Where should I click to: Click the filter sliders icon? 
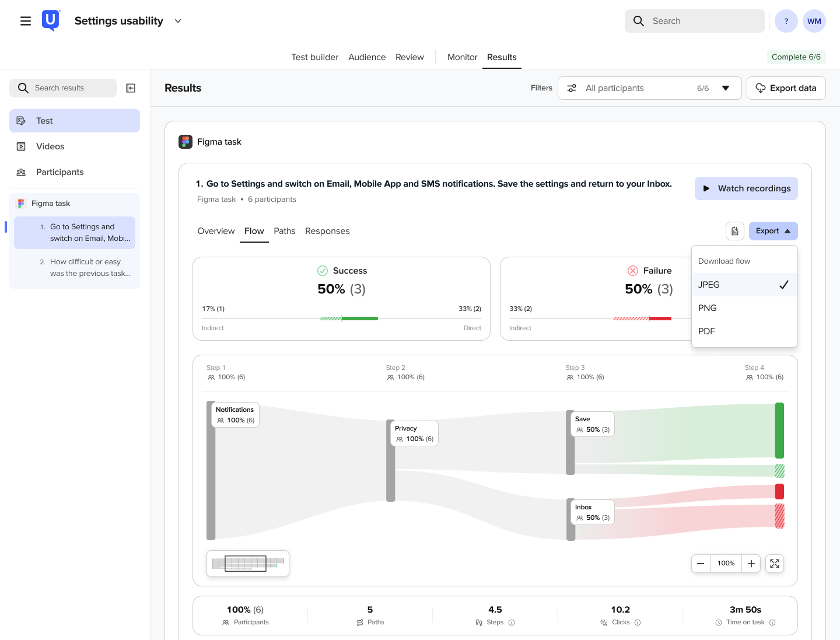(572, 88)
